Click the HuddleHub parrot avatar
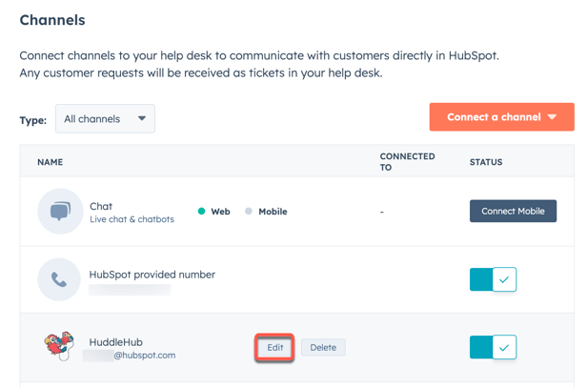 (x=59, y=346)
